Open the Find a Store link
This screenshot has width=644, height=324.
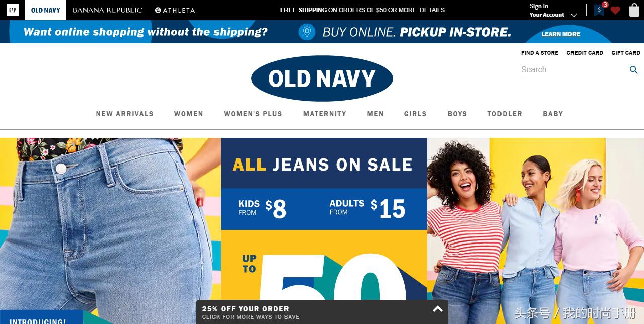[540, 53]
